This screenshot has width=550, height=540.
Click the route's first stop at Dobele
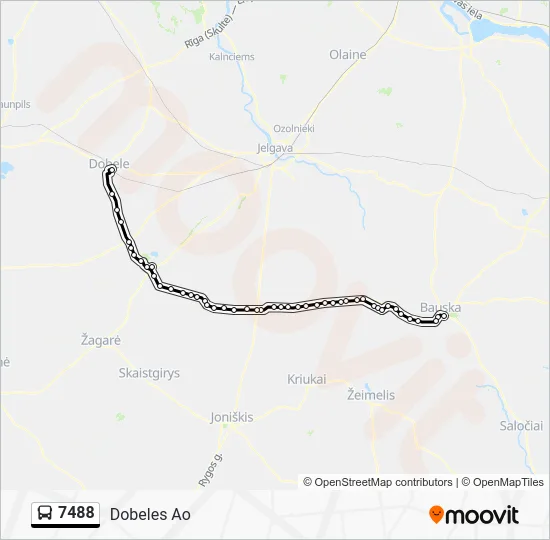112,170
